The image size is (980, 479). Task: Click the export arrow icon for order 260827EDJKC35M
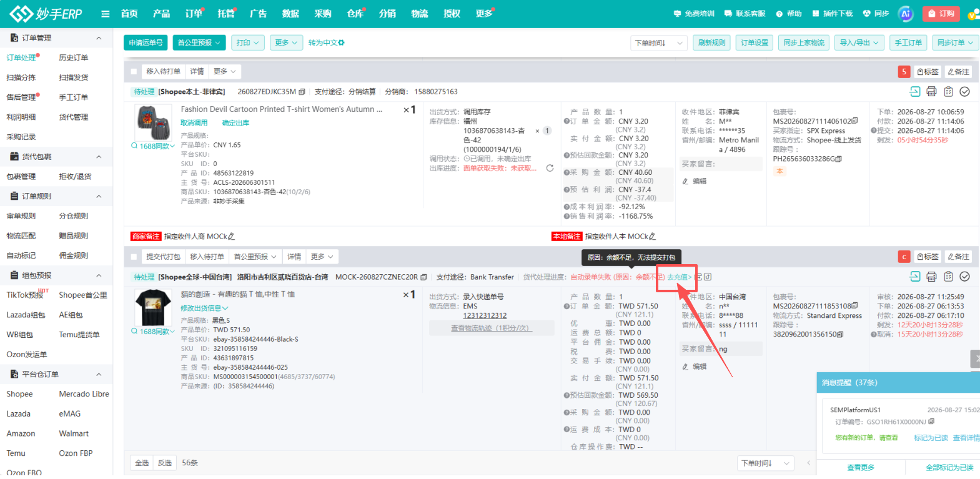click(x=915, y=92)
